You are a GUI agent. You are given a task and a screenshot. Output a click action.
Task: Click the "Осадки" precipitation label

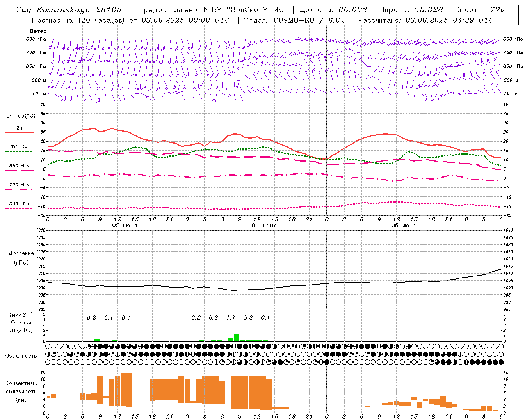click(21, 322)
